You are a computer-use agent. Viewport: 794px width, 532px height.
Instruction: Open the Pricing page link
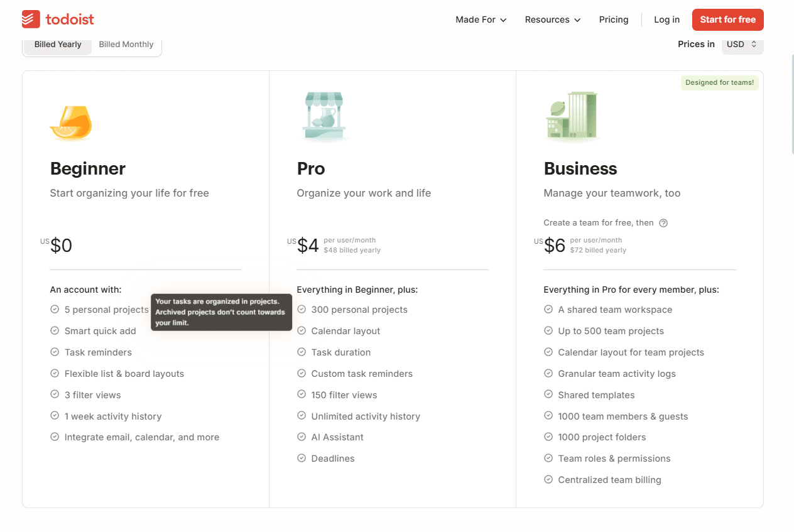614,19
